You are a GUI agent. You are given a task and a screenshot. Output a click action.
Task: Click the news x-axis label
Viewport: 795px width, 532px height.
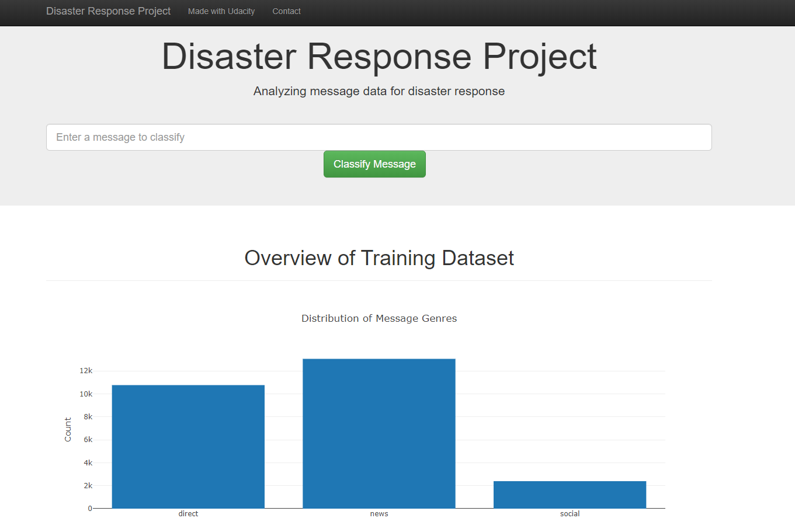click(x=379, y=514)
